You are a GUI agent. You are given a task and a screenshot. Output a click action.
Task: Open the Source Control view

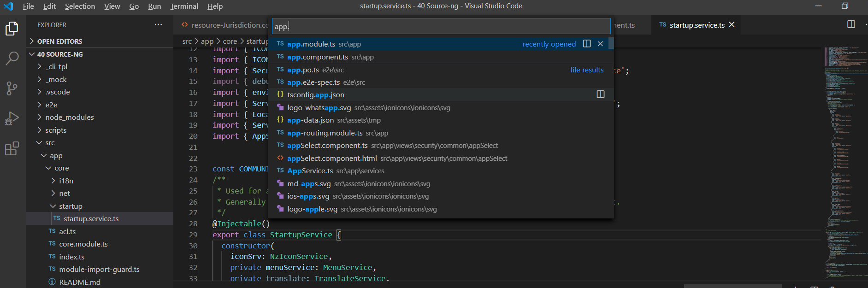(12, 88)
